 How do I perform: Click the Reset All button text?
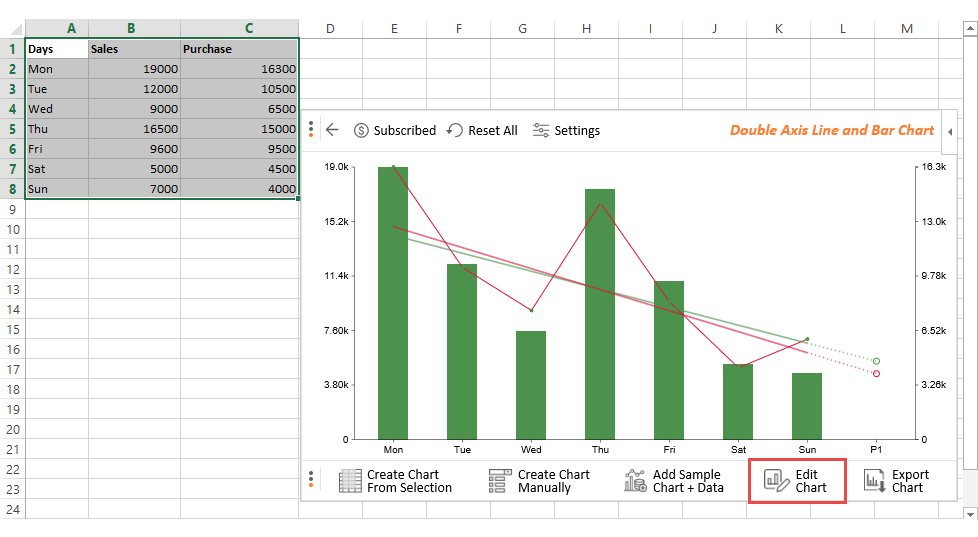[493, 130]
